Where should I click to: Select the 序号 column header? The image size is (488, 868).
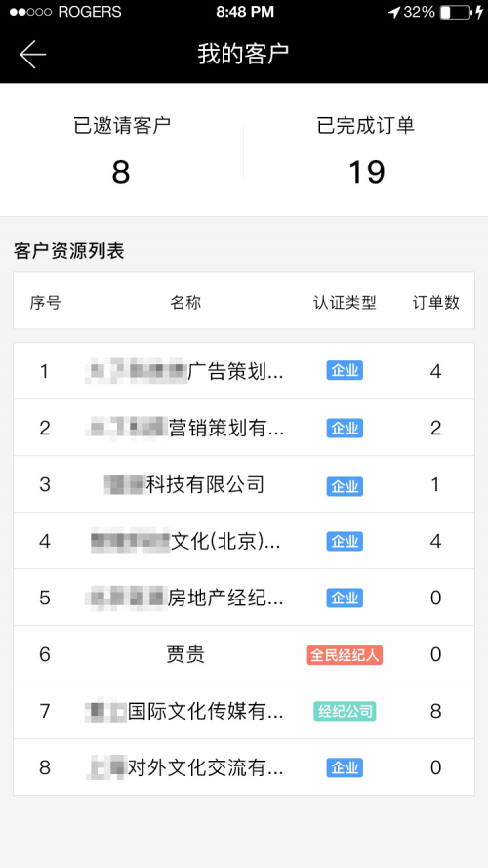coord(45,303)
